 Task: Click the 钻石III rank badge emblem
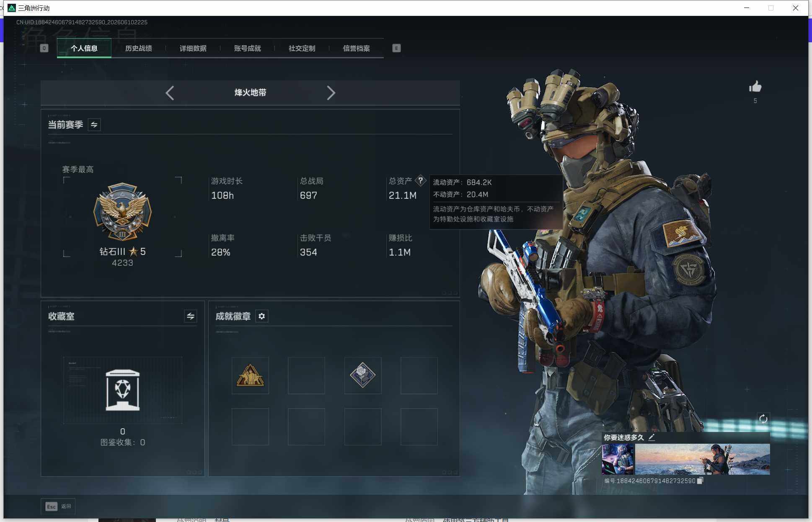click(x=122, y=211)
